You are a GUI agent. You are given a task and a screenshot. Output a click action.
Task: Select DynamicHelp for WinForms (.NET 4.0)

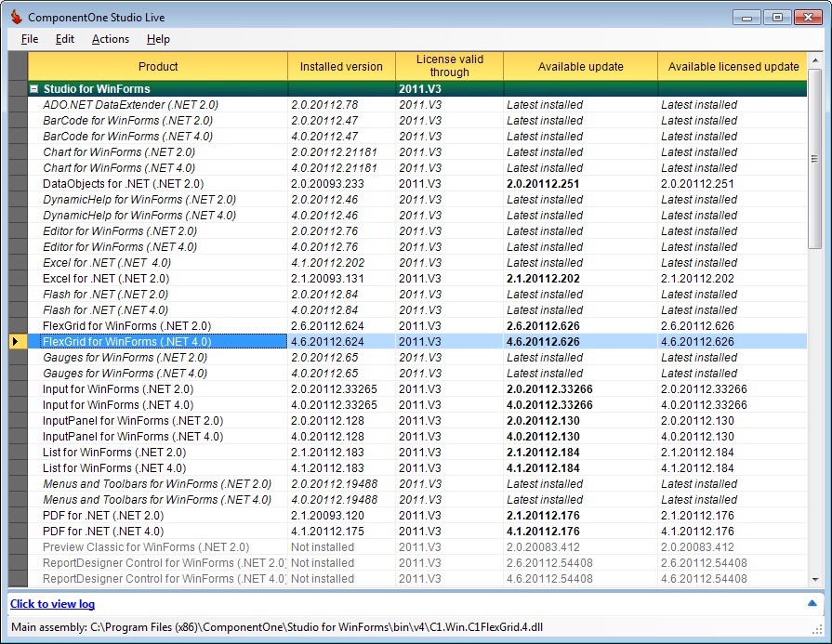coord(139,216)
